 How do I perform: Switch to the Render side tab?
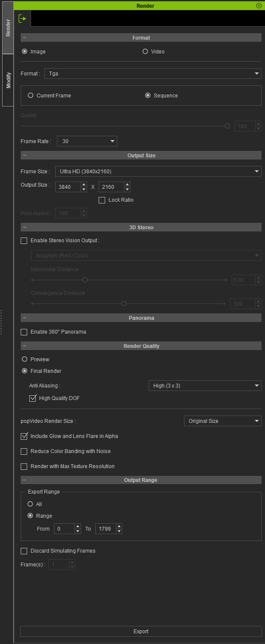coord(8,28)
